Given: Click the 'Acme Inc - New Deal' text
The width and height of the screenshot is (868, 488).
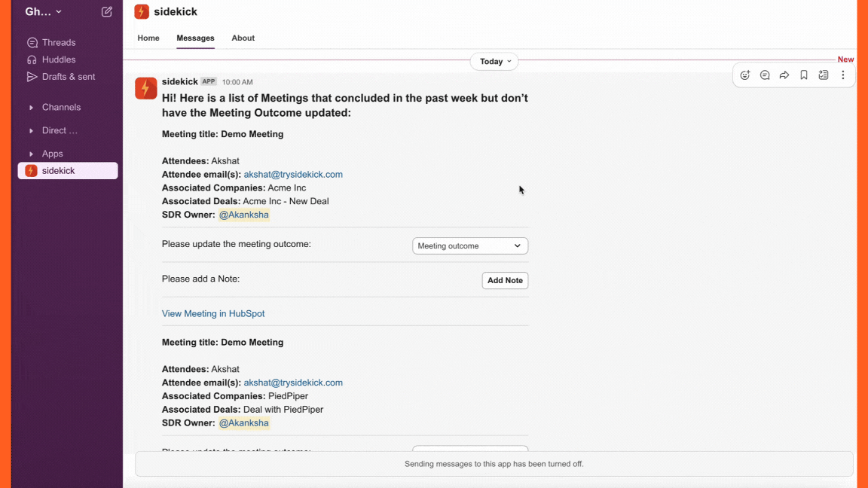Looking at the screenshot, I should coord(286,201).
